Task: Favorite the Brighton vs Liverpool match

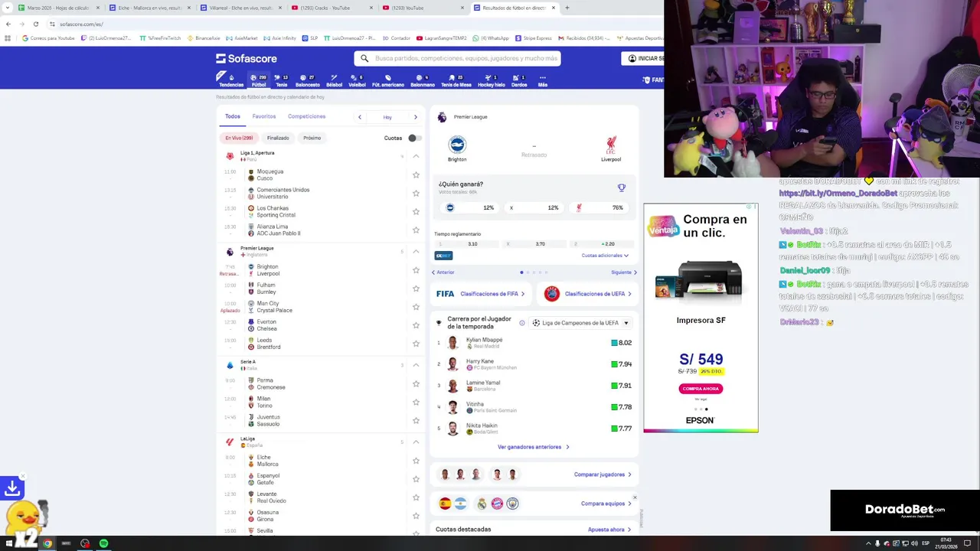Action: [416, 270]
